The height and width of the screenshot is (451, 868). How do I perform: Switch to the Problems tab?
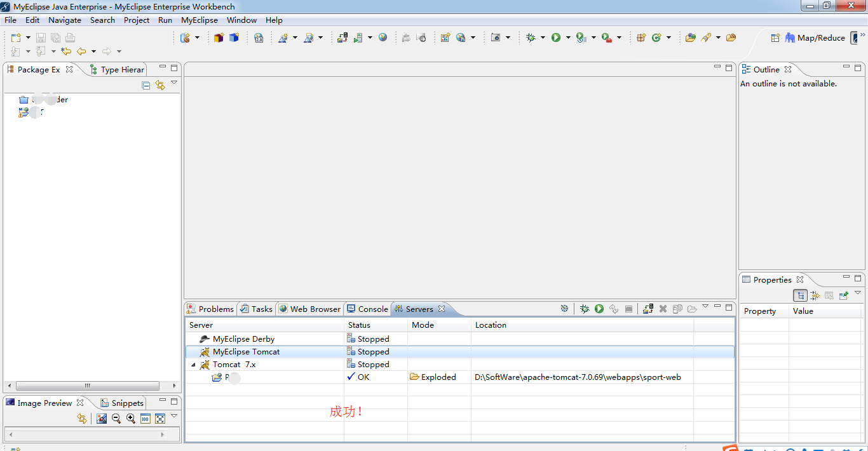(210, 309)
